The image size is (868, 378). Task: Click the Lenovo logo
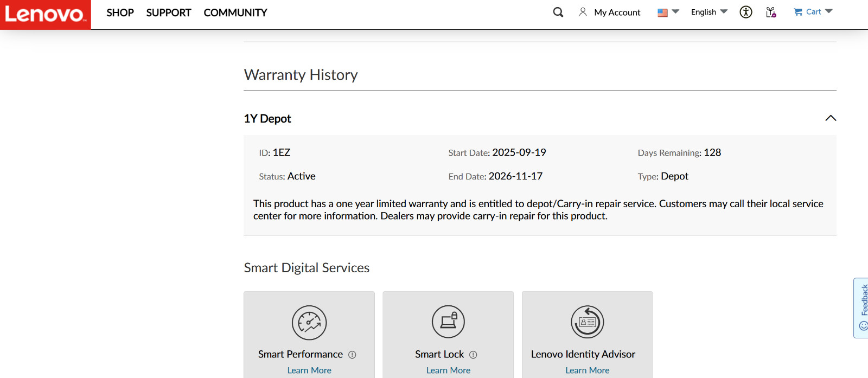pos(46,14)
